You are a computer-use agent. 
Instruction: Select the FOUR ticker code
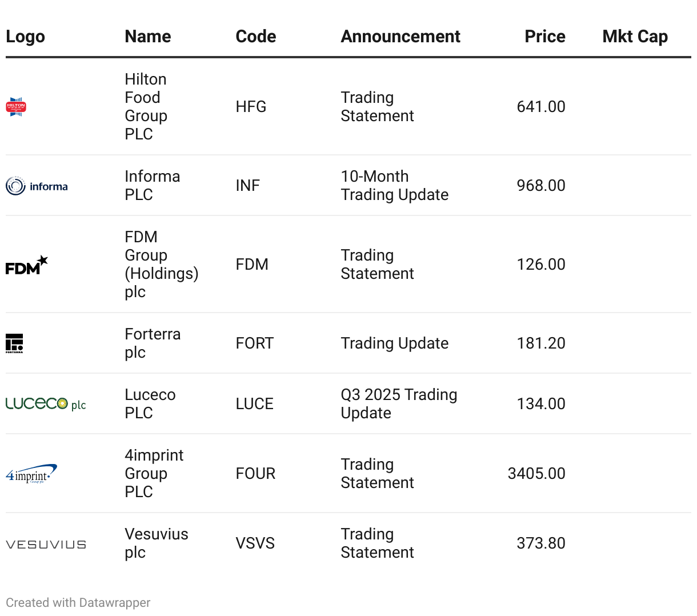(x=255, y=474)
